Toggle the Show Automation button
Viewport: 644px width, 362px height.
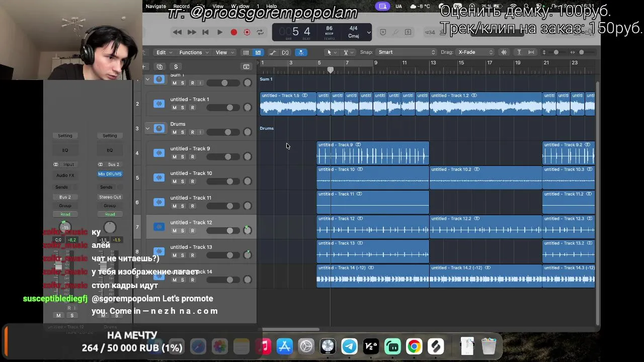click(x=273, y=52)
